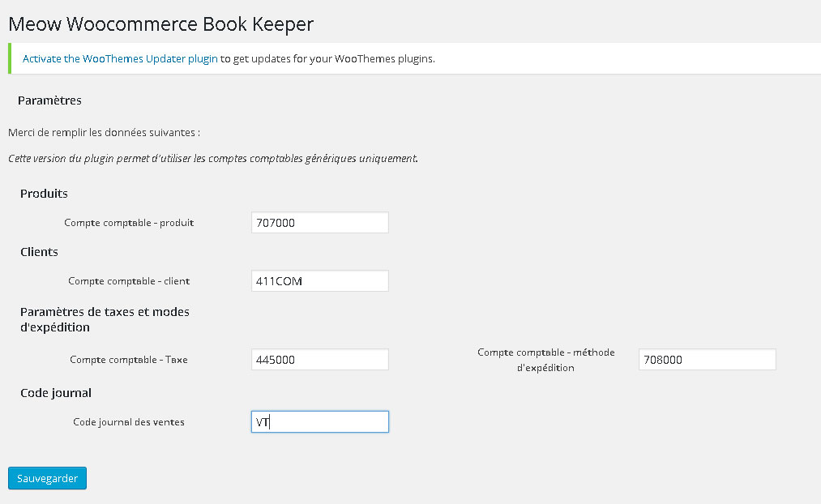
Task: Click the shipping method field containing 708000
Action: click(x=707, y=359)
